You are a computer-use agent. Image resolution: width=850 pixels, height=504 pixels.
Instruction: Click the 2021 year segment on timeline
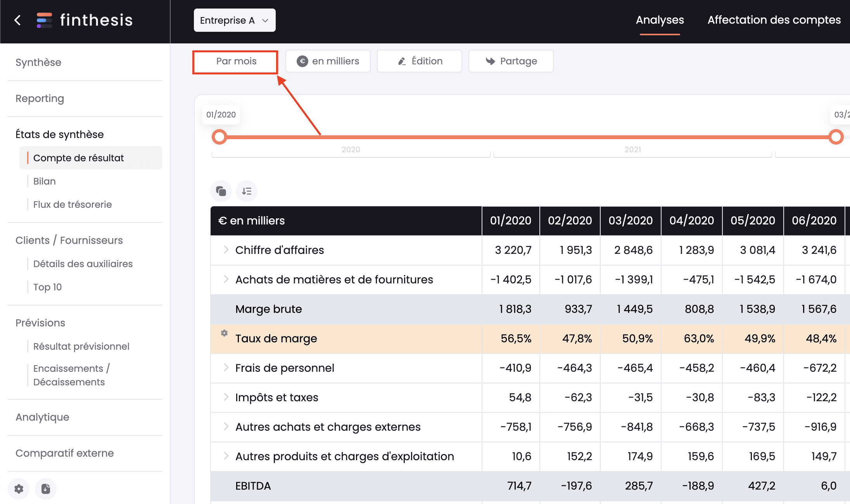click(x=632, y=150)
